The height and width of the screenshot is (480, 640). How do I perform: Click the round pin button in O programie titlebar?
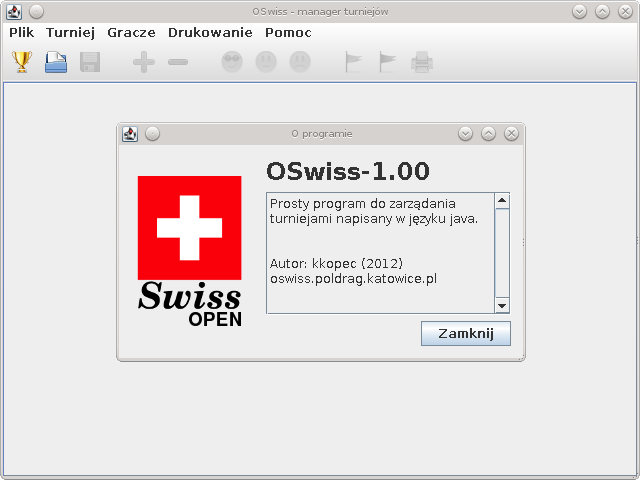[153, 134]
